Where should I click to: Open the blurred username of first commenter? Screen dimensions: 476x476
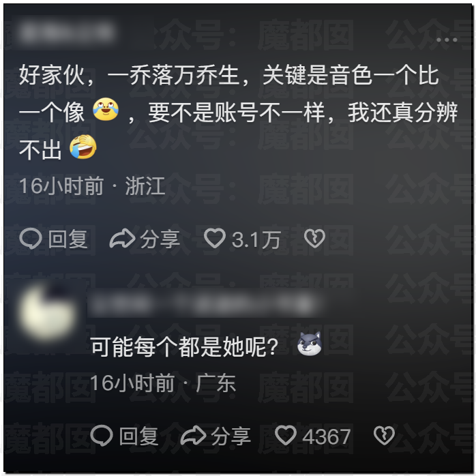point(68,32)
